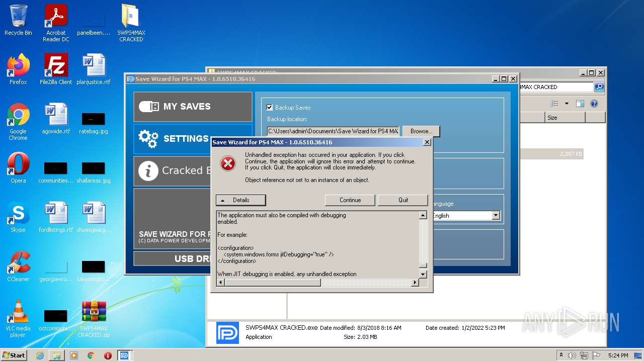This screenshot has width=644, height=362.
Task: Open FileZilla Client shortcut
Action: [x=56, y=69]
